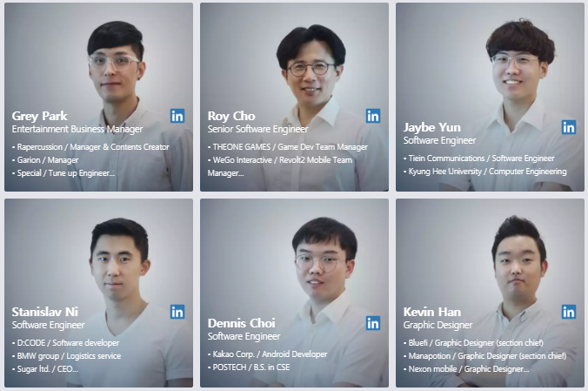588x391 pixels.
Task: Click the Dennis Choi name heading
Action: [242, 323]
